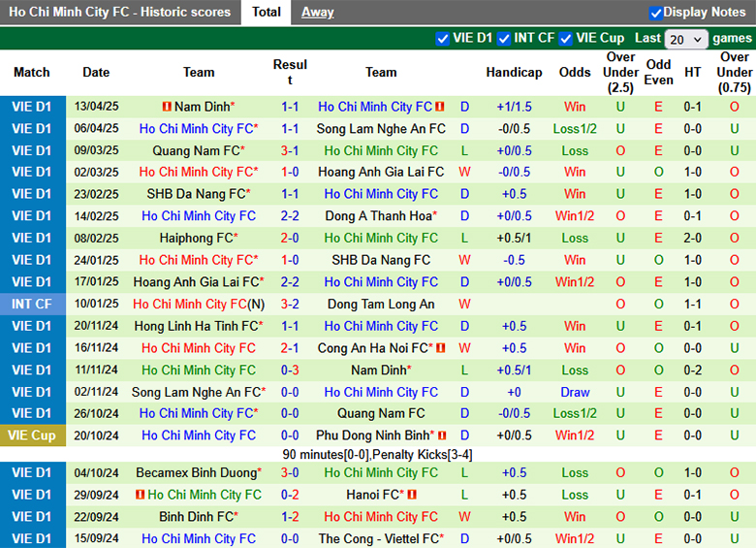Viewport: 756px width, 548px height.
Task: Click the 3-2 result against Dong Tam Long An
Action: pos(290,305)
